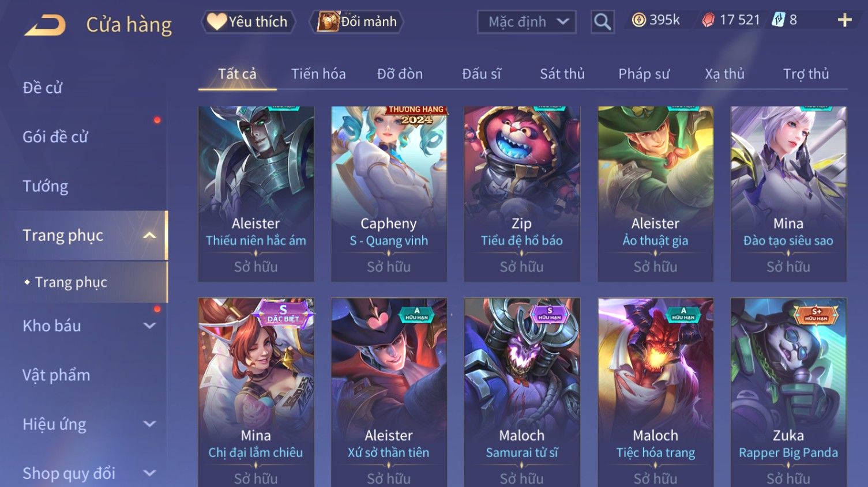Open the Mặc định sort dropdown
Viewport: 868px width, 487px height.
pos(527,22)
